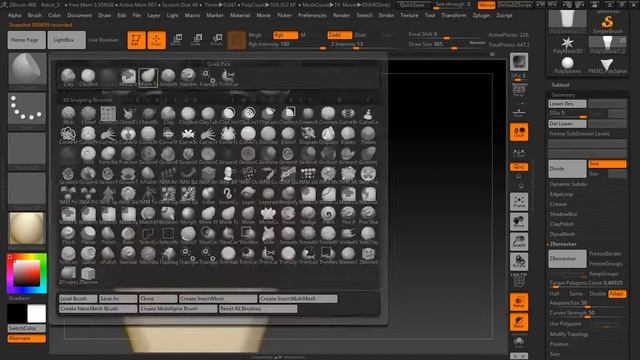This screenshot has height=360, width=640.
Task: Pick the Standard brush in Quick Pick row
Action: pos(188,77)
